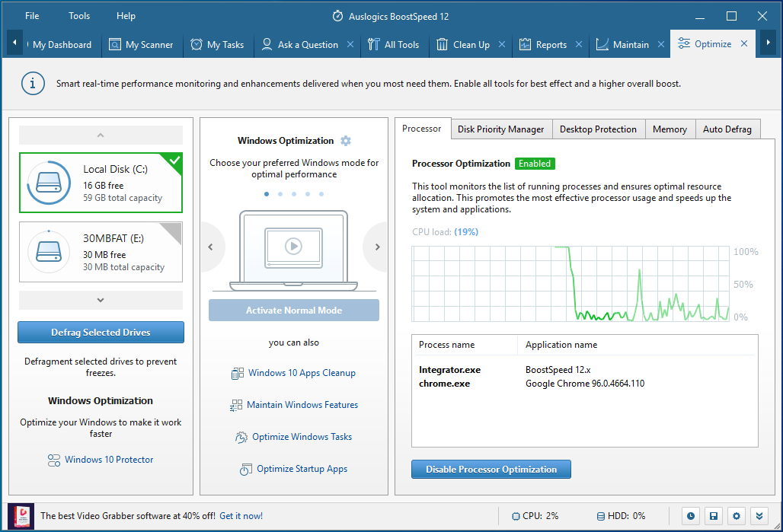Open the Clean Up tab
This screenshot has height=532, width=783.
pyautogui.click(x=471, y=44)
